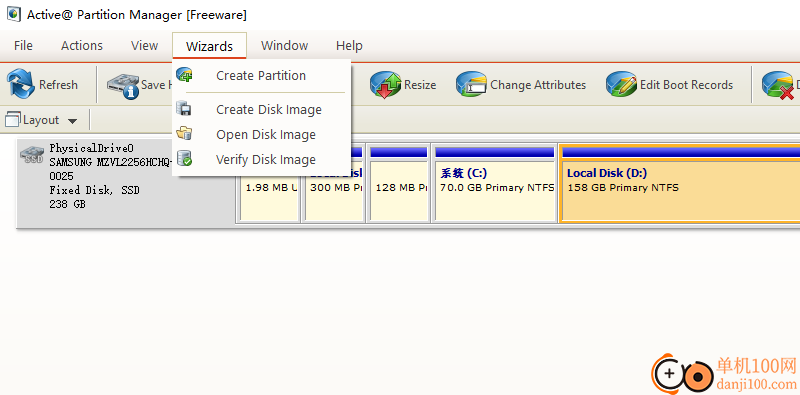Click the Refresh toolbar icon
The image size is (800, 395).
click(20, 84)
